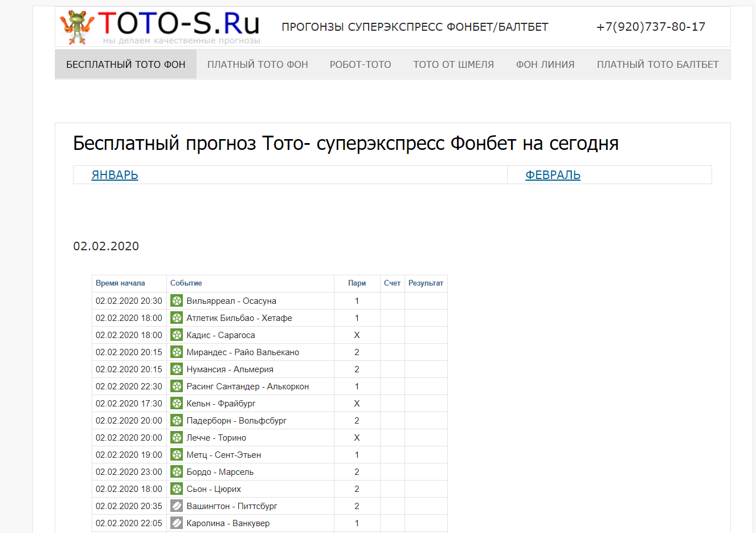
Task: Open the Фон Линия page
Action: click(x=545, y=64)
